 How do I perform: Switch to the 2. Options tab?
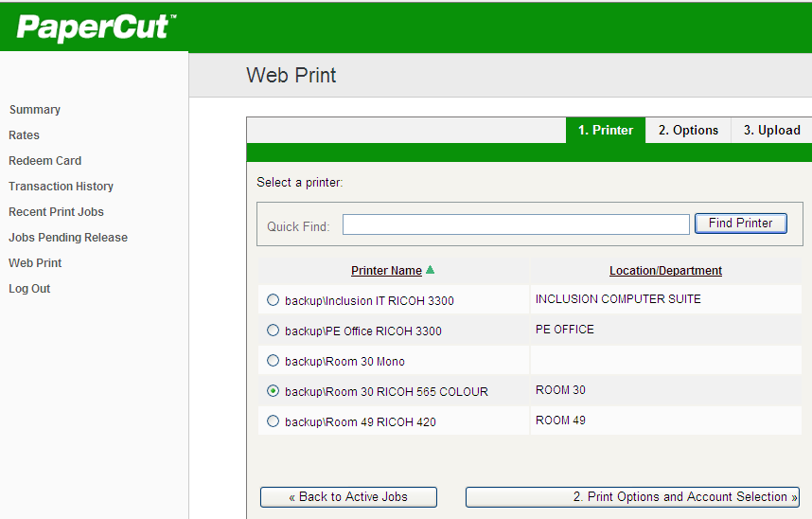[688, 131]
